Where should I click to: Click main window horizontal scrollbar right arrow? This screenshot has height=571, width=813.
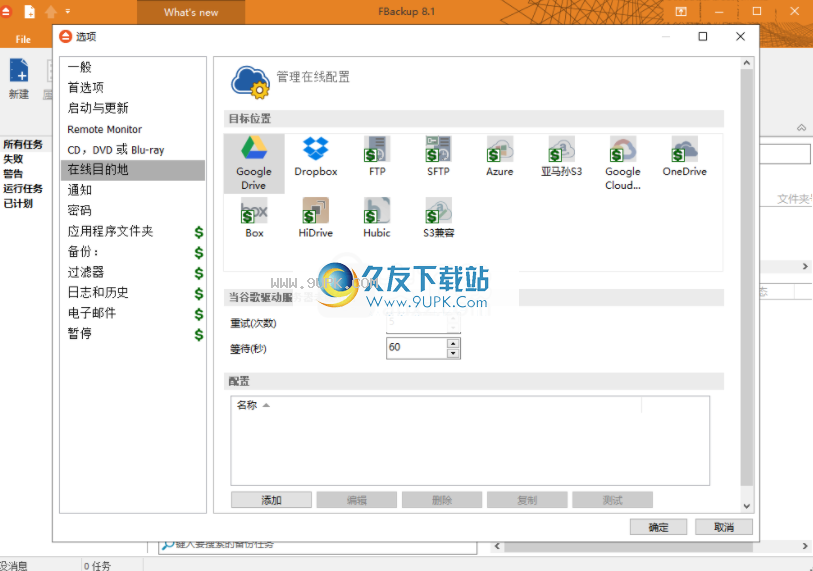pos(805,546)
